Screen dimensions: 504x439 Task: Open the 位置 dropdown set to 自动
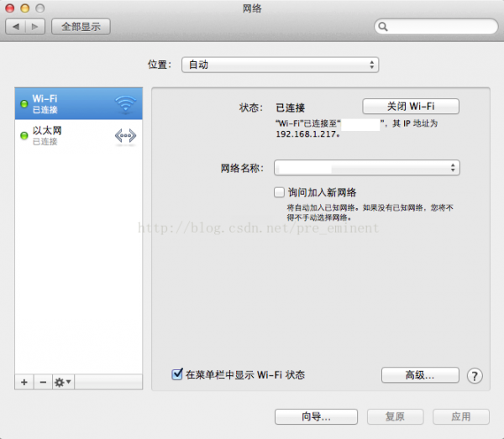[x=280, y=65]
